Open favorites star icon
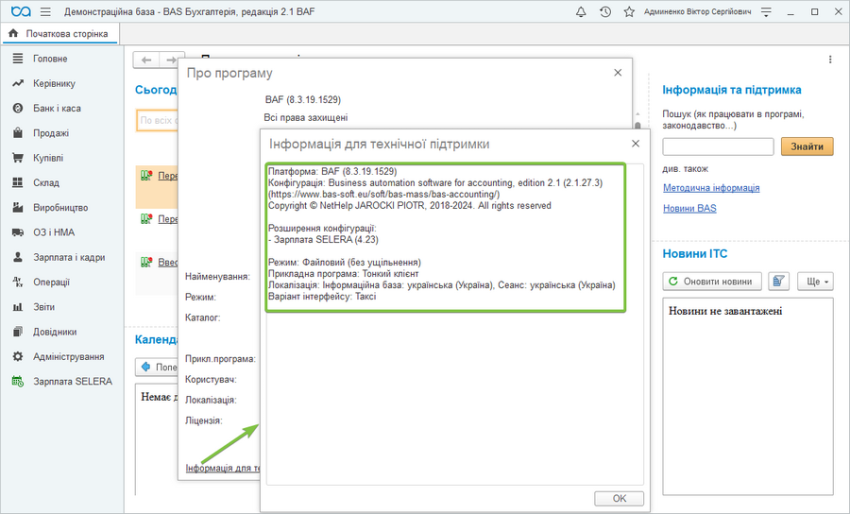The width and height of the screenshot is (850, 514). pos(629,11)
